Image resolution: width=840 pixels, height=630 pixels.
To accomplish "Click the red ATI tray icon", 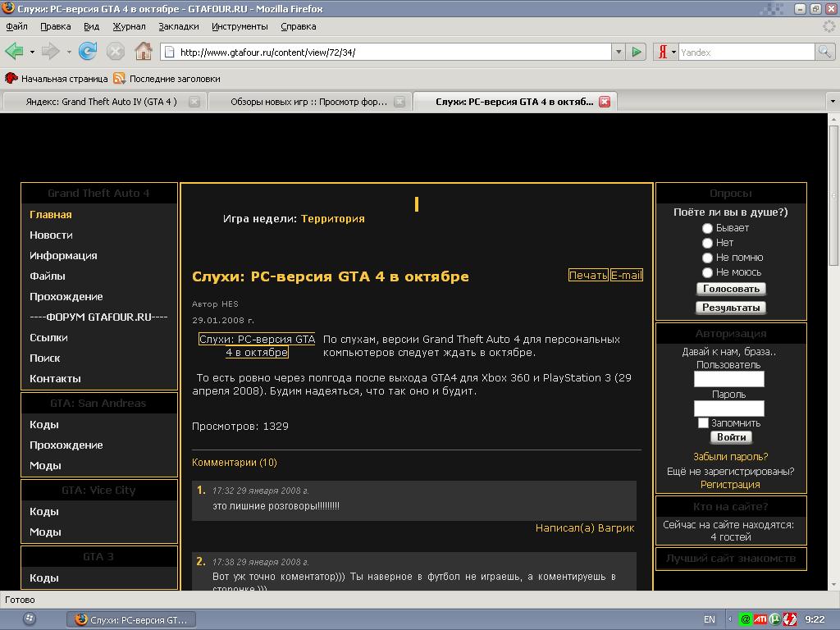I will (760, 619).
